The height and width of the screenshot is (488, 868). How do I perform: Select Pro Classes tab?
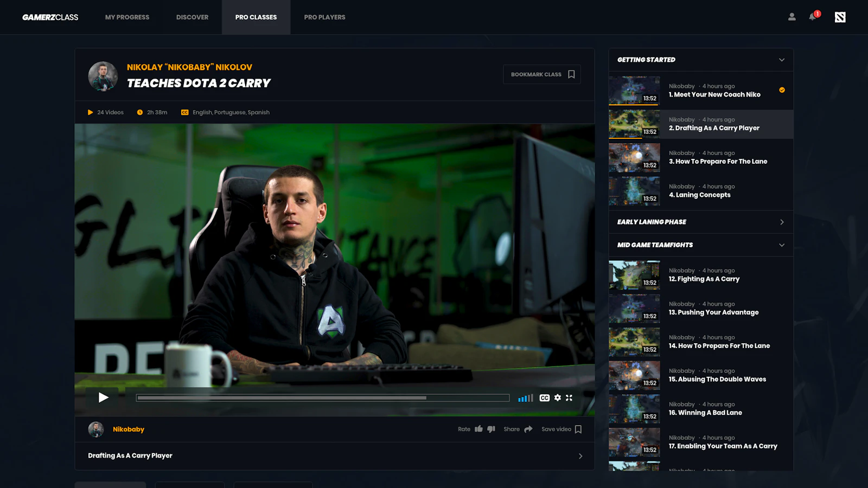pyautogui.click(x=256, y=17)
